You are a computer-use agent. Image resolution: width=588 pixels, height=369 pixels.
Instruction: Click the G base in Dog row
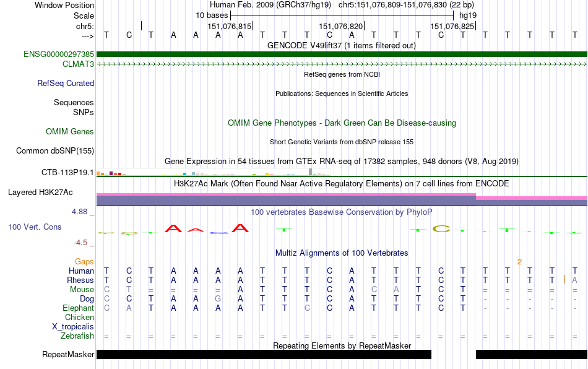point(218,299)
